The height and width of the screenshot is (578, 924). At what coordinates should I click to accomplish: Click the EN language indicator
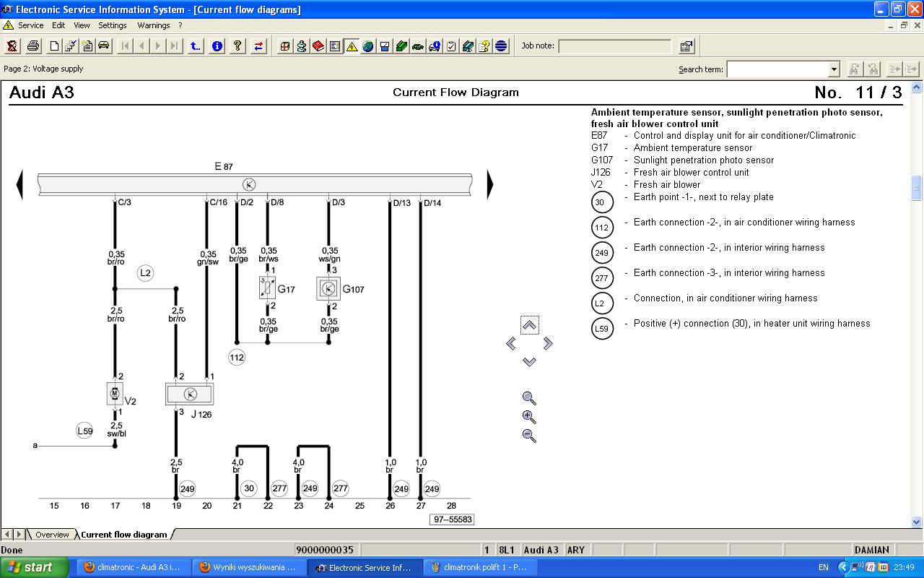pos(824,568)
